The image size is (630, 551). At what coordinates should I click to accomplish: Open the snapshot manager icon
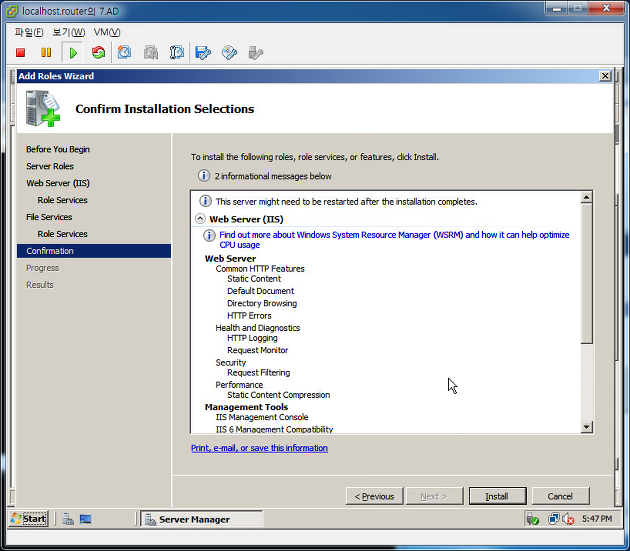pos(176,53)
